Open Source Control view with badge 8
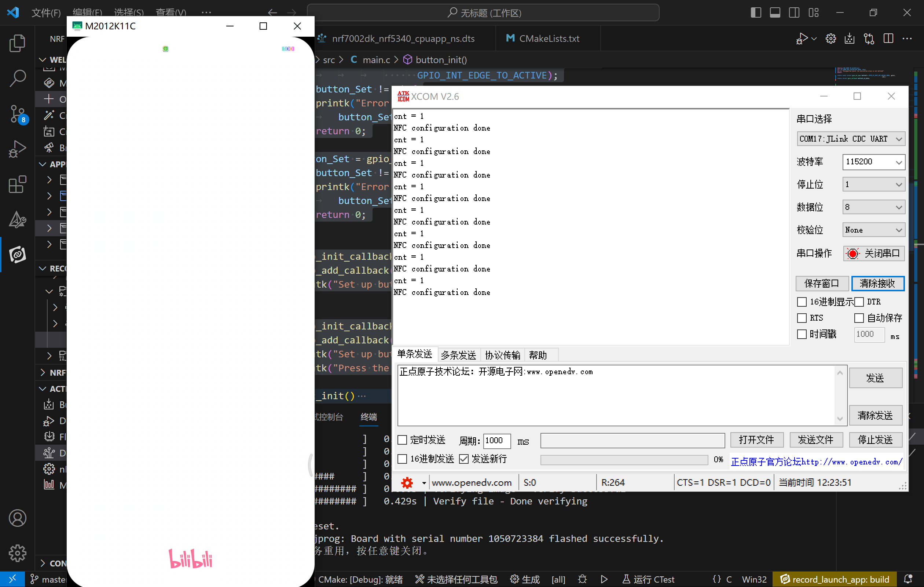 pos(17,114)
